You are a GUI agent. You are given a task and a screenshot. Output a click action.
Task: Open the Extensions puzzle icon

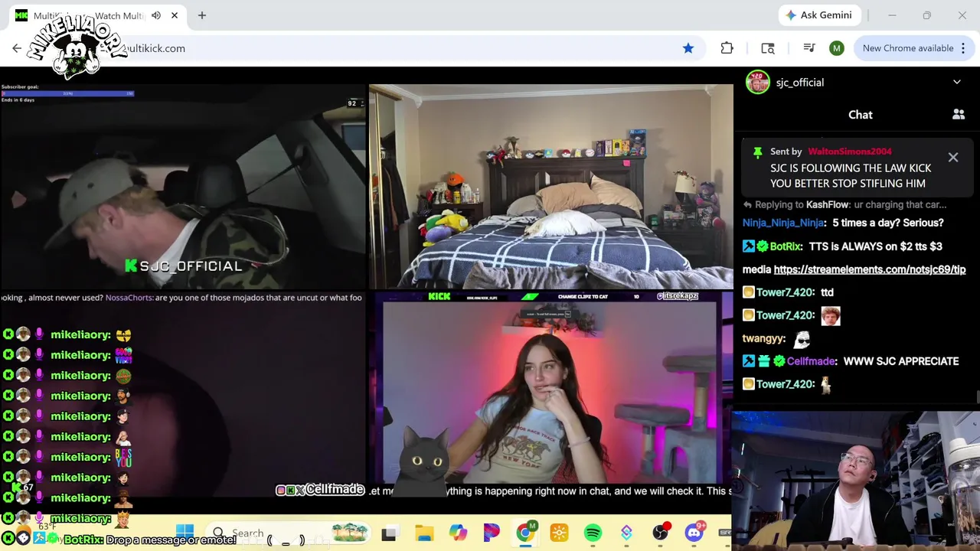pyautogui.click(x=727, y=48)
